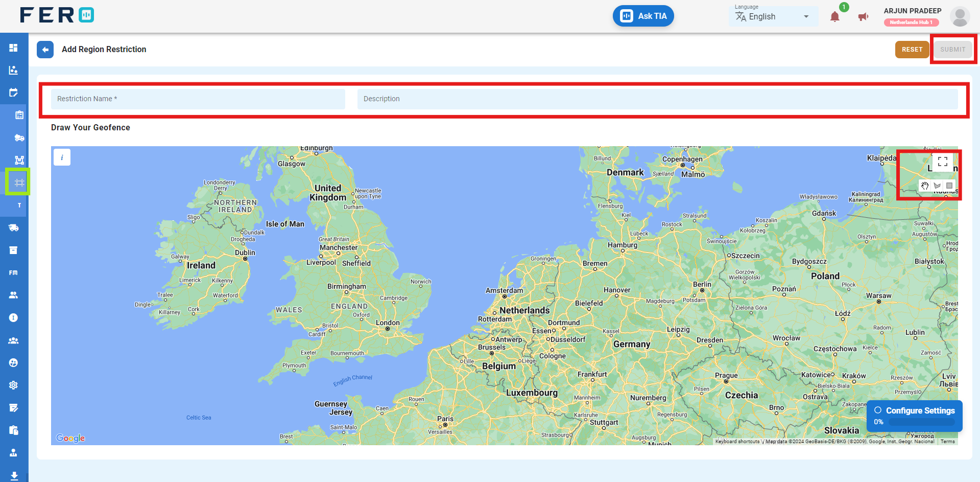
Task: Select the highlighted region restriction grid icon
Action: (19, 182)
